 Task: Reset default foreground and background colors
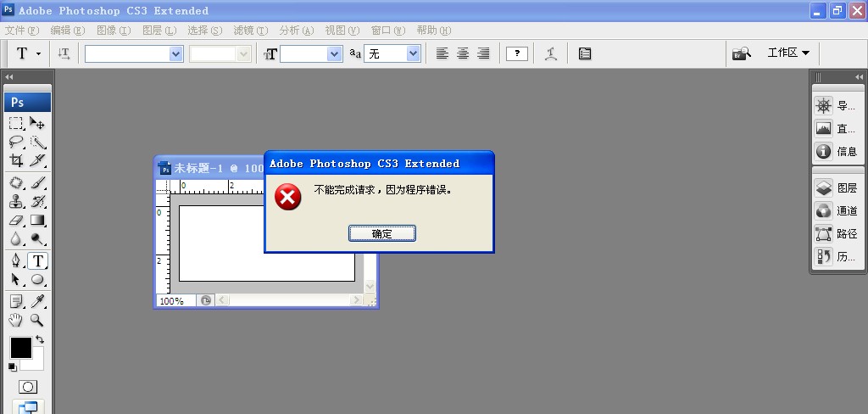pyautogui.click(x=13, y=366)
